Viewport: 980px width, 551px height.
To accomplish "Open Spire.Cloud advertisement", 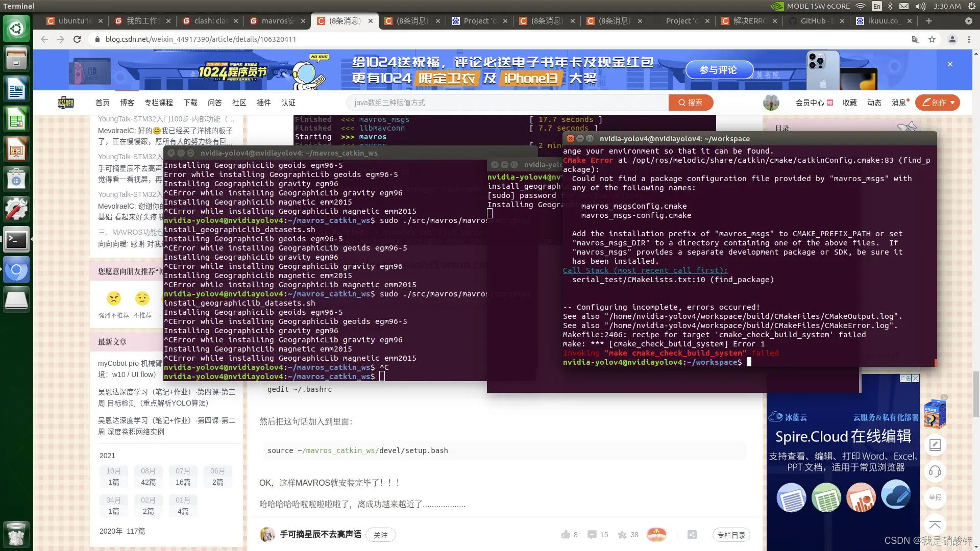I will coord(843,462).
